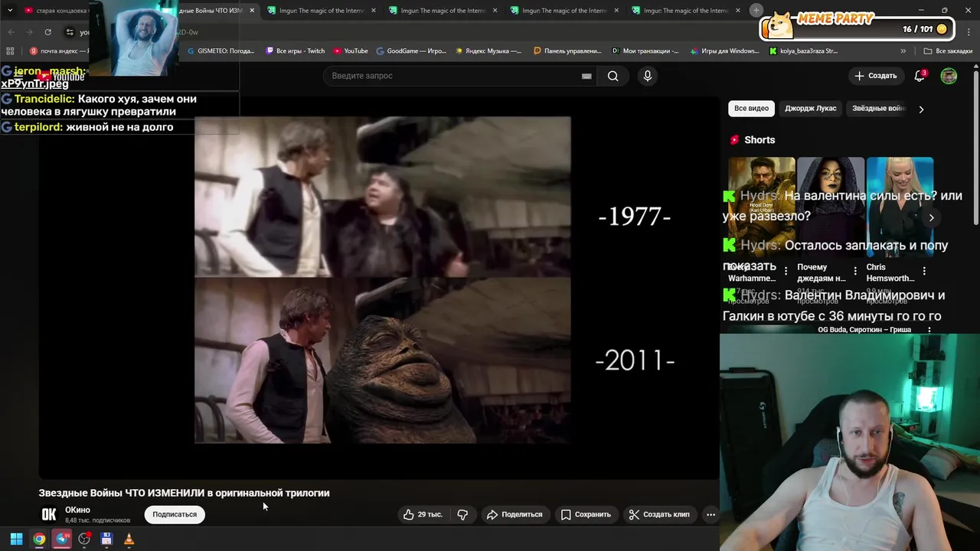Open the YouTube bookmark
The height and width of the screenshot is (551, 980).
[x=351, y=51]
